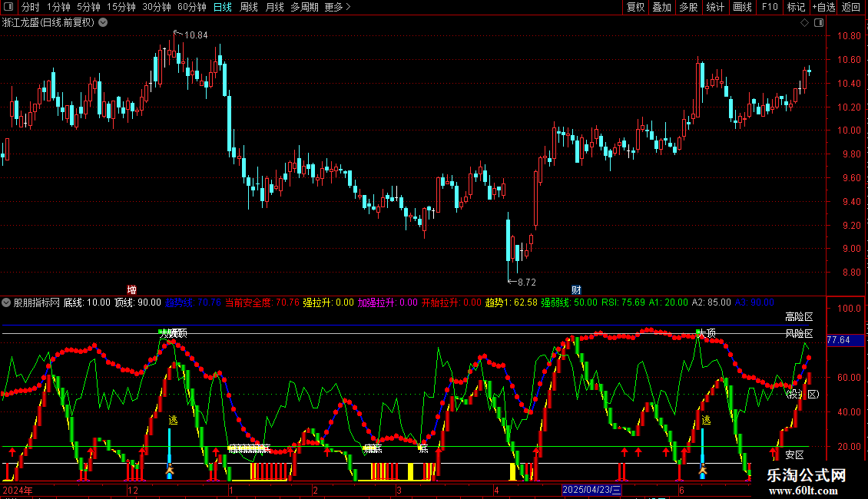
Task: Add stock to watchlist with +自选
Action: coord(823,7)
